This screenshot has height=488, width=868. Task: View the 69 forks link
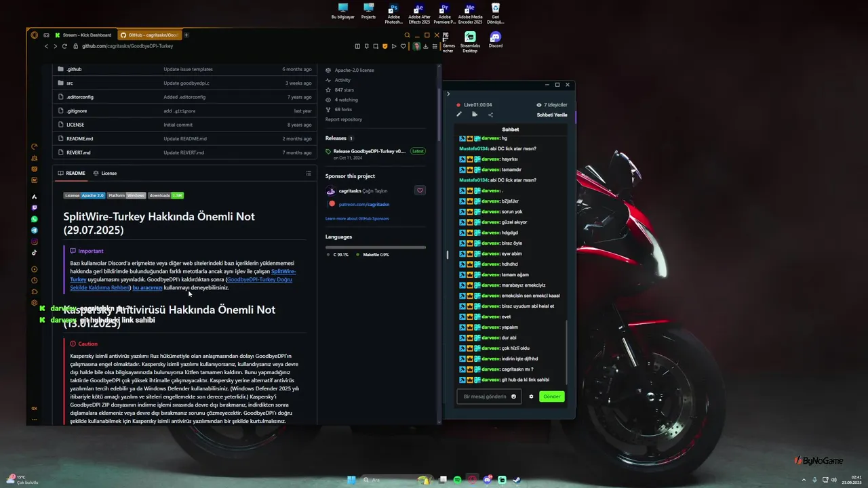coord(343,109)
